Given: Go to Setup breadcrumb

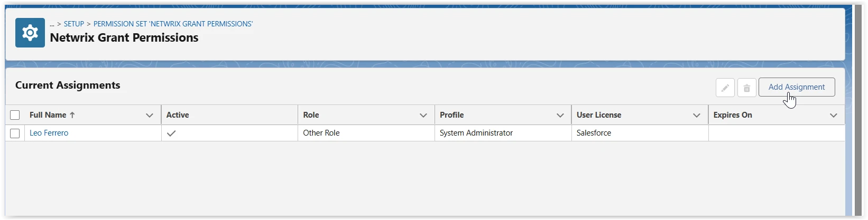Looking at the screenshot, I should [x=74, y=24].
